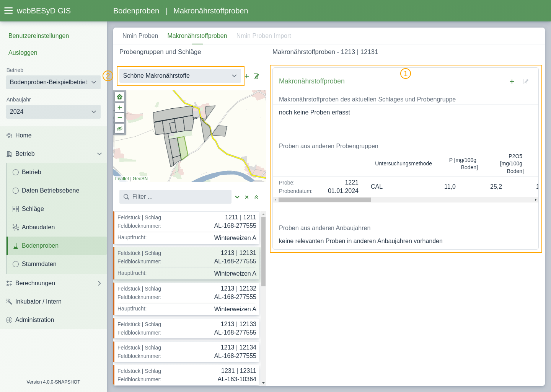
Task: Zoom in on the map
Action: (120, 108)
